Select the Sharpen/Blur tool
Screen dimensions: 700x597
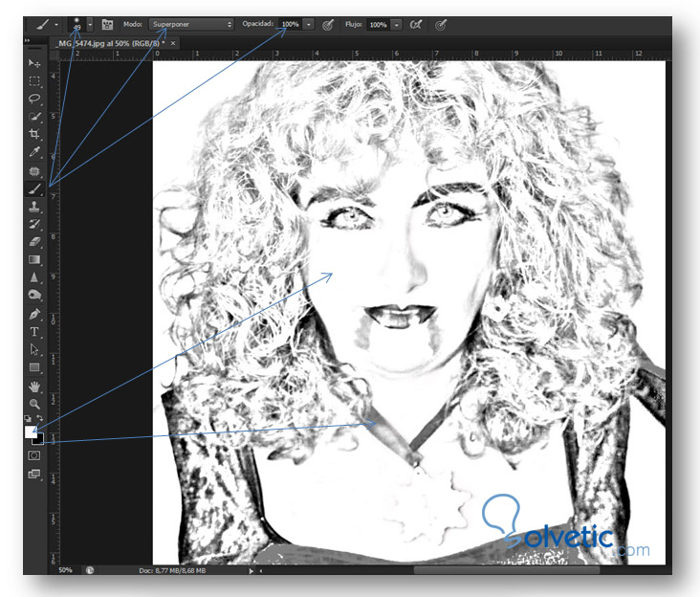[34, 277]
